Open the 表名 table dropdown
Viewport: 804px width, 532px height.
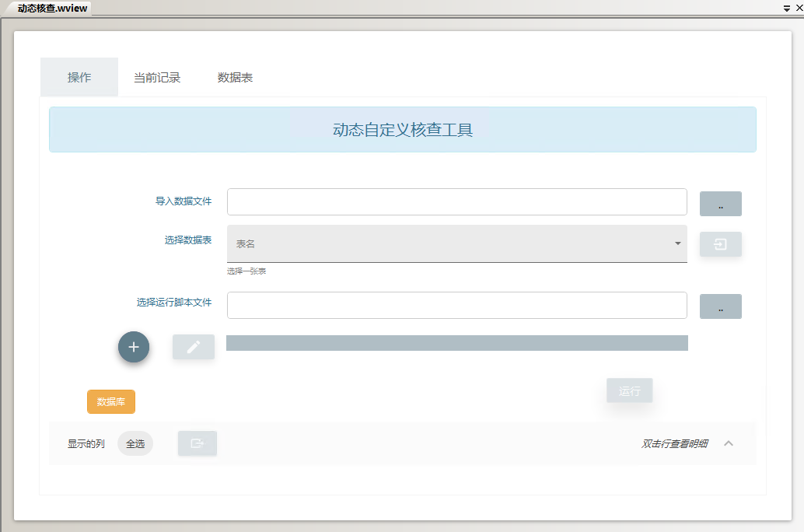tap(457, 243)
